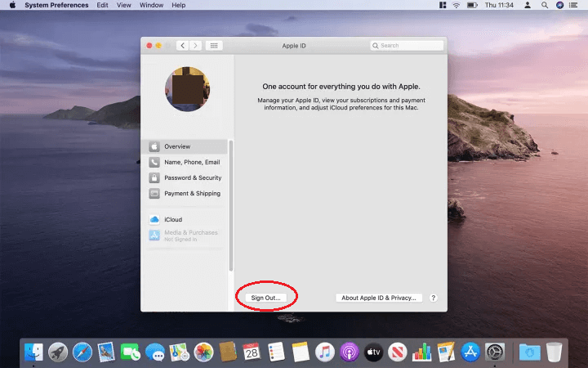Open Password & Security settings
588x368 pixels.
[x=185, y=178]
